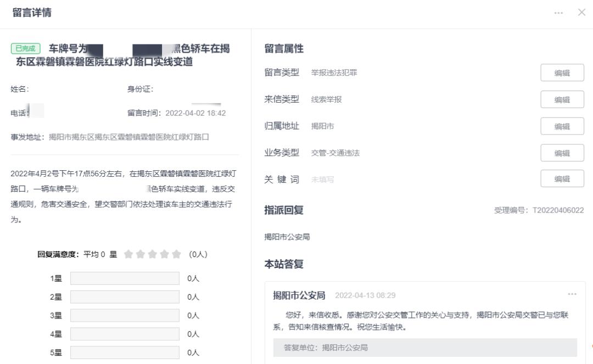Edit the 留言类型 field
593x364 pixels.
click(x=562, y=72)
